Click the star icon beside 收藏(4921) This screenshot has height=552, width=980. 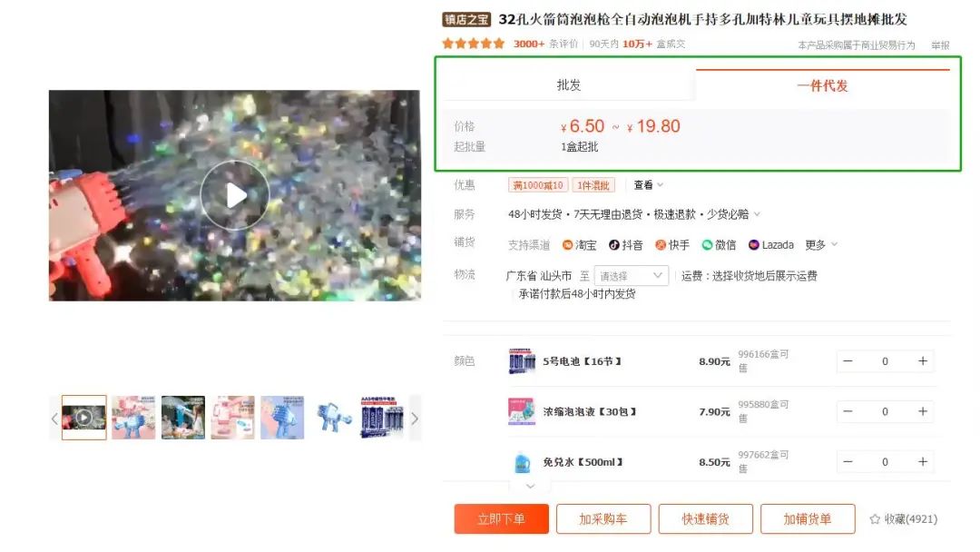coord(875,519)
